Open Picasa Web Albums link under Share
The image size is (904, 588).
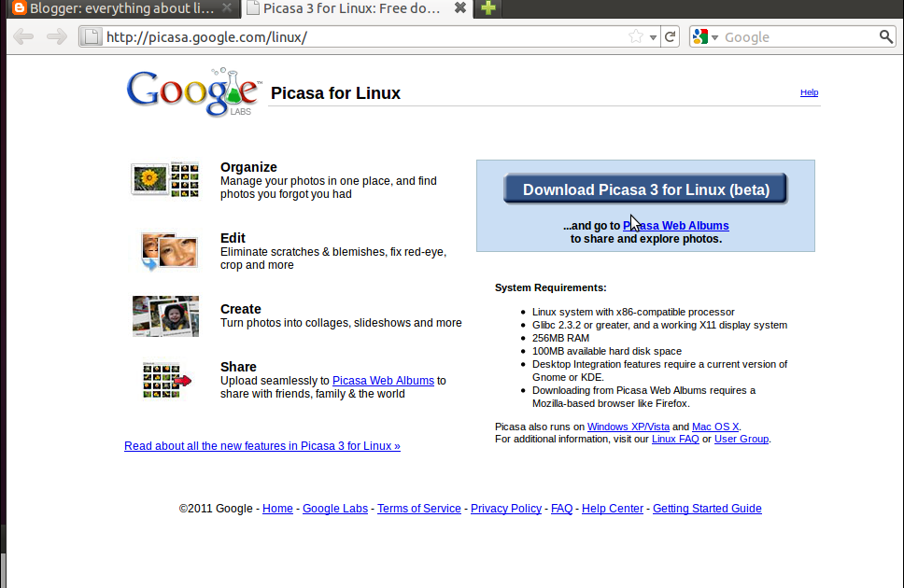tap(383, 381)
